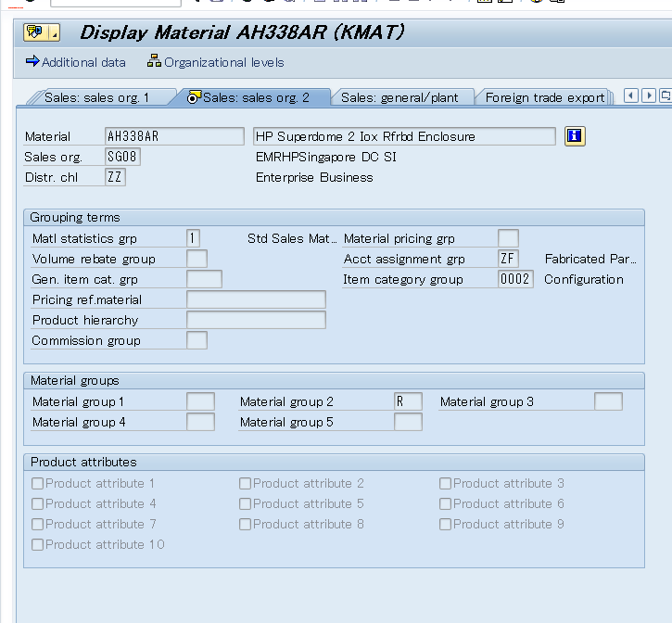This screenshot has width=672, height=623.
Task: Click the blue information icon beside description
Action: tap(575, 136)
